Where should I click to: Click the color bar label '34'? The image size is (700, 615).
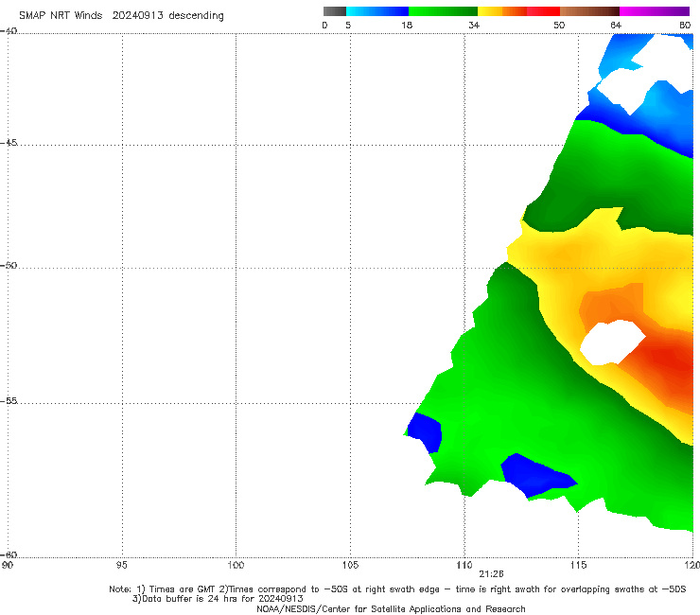pyautogui.click(x=474, y=25)
